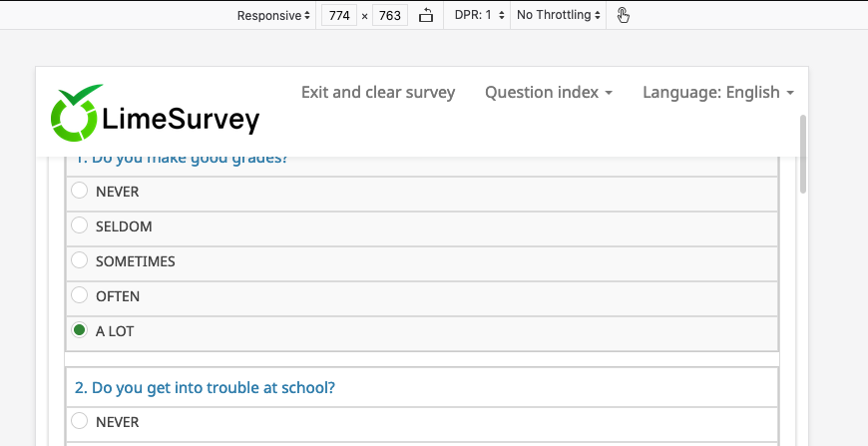Expand the No Throttling dropdown

coord(559,15)
